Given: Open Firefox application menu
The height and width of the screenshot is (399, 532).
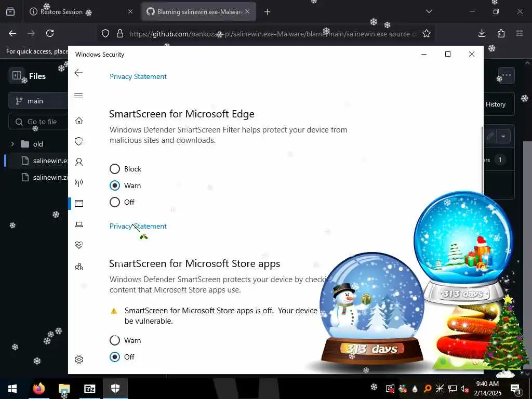Looking at the screenshot, I should (x=520, y=33).
